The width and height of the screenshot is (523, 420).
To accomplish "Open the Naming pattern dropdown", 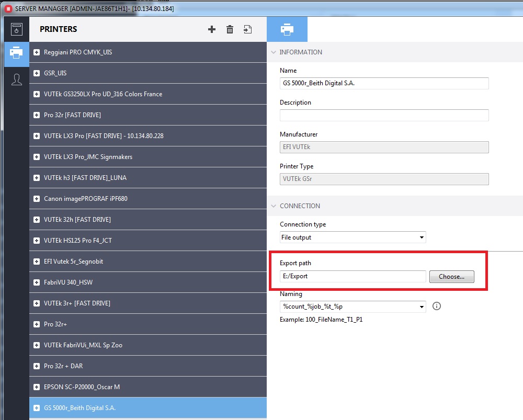I will click(x=353, y=307).
